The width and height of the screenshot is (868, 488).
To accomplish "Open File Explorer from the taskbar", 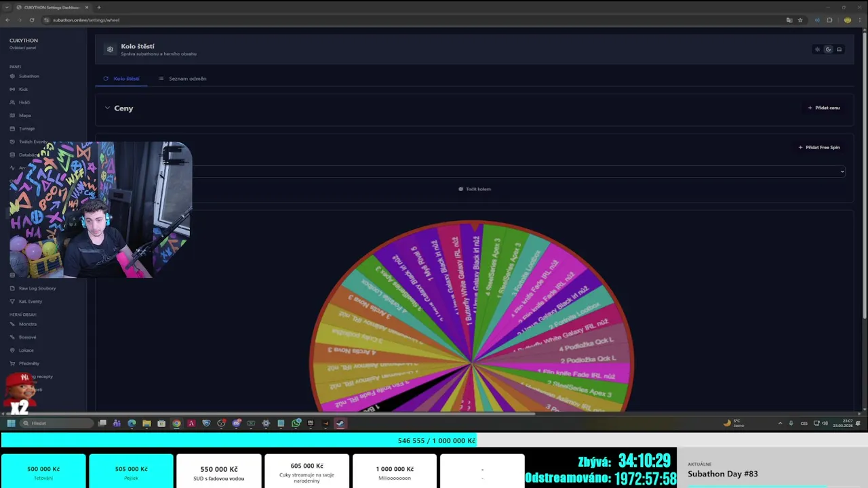I will [x=146, y=423].
